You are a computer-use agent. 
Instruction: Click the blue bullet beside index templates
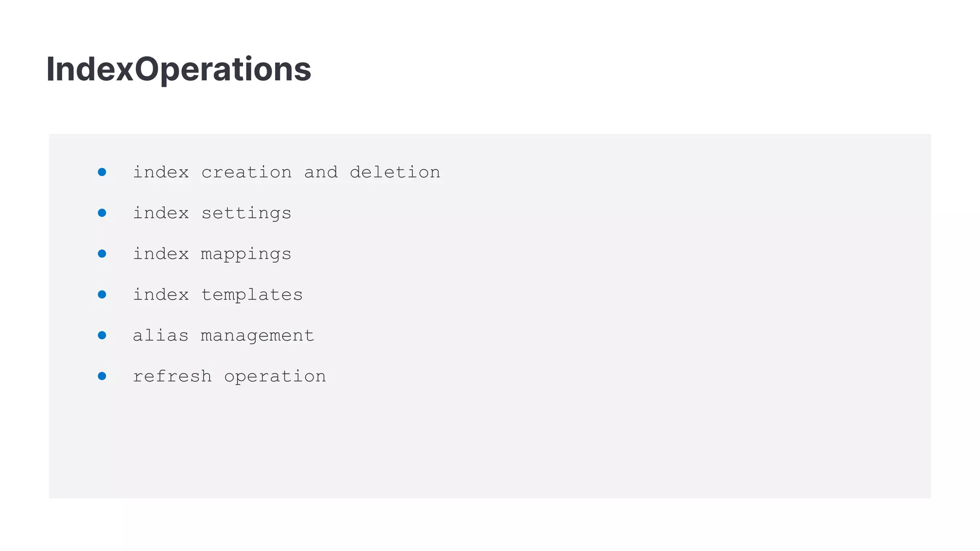point(102,295)
